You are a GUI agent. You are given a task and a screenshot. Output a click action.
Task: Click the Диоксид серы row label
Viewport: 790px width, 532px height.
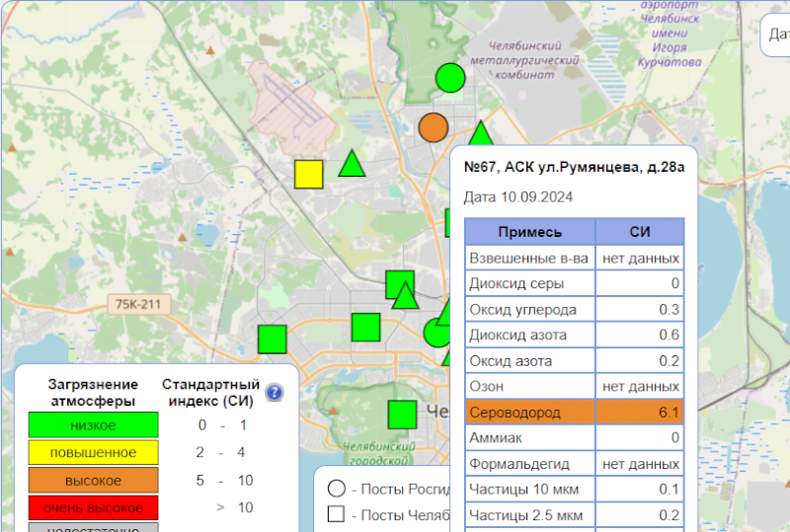click(516, 283)
